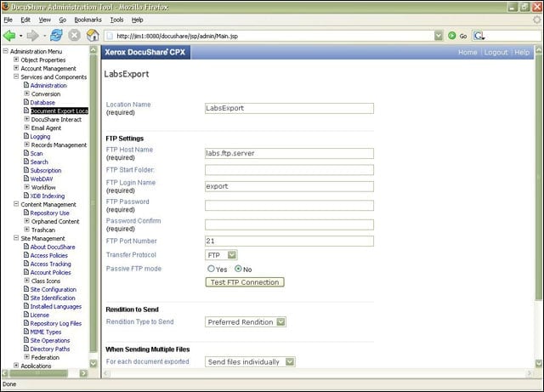The height and width of the screenshot is (392, 544).
Task: Click the Home link in header
Action: [467, 52]
